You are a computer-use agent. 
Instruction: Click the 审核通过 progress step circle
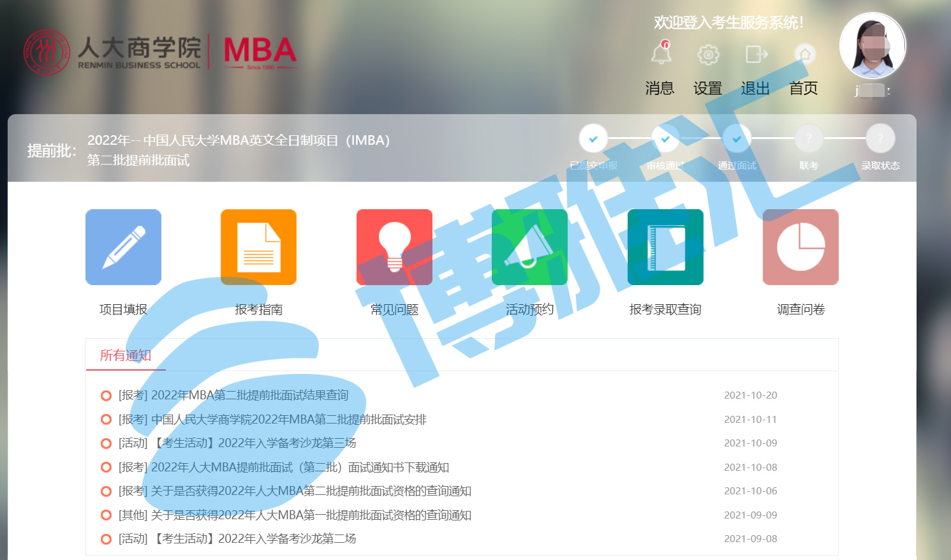click(x=665, y=138)
